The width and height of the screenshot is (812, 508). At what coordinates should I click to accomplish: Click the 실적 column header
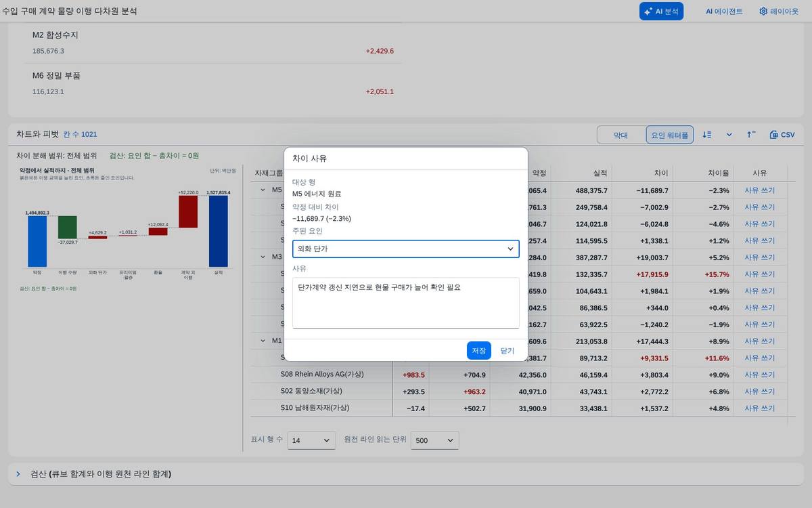[x=600, y=173]
